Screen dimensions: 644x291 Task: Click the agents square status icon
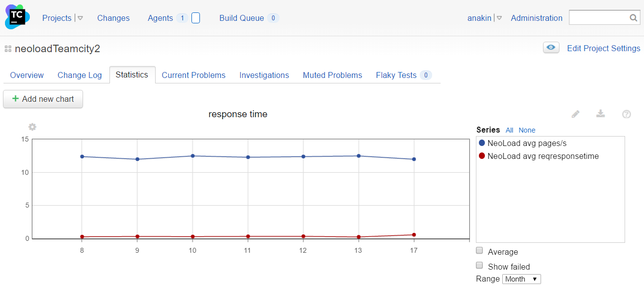pyautogui.click(x=195, y=18)
